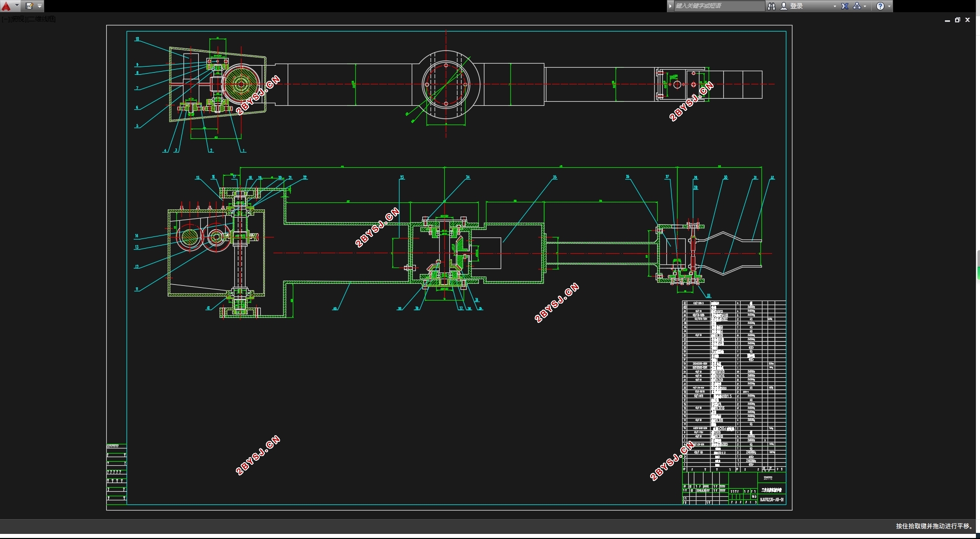
Task: Expand the 登录 account dropdown arrow
Action: click(x=835, y=6)
